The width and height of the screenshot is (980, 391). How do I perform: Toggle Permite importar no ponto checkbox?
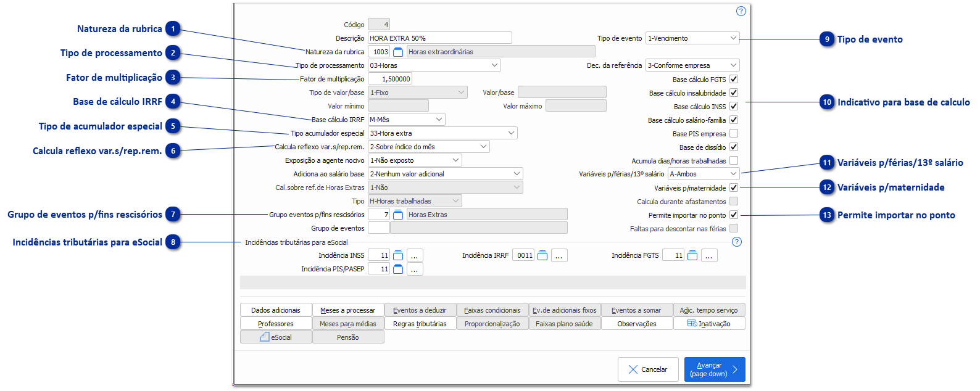pyautogui.click(x=734, y=215)
